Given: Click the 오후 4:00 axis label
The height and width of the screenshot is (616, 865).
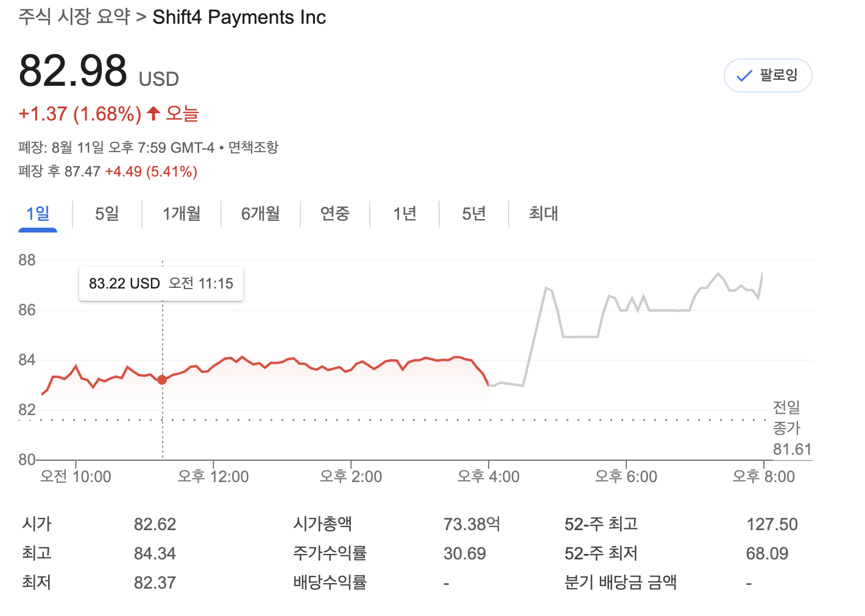Looking at the screenshot, I should coord(489,477).
